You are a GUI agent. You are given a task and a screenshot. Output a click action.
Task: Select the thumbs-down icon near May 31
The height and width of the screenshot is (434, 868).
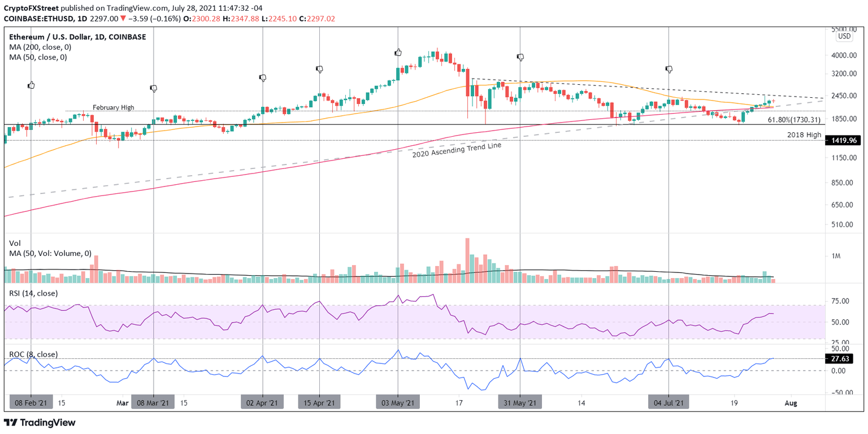pos(520,57)
